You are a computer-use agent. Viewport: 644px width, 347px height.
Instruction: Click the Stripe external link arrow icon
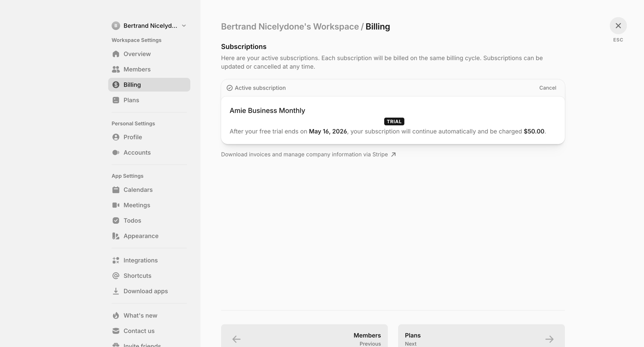(x=394, y=154)
